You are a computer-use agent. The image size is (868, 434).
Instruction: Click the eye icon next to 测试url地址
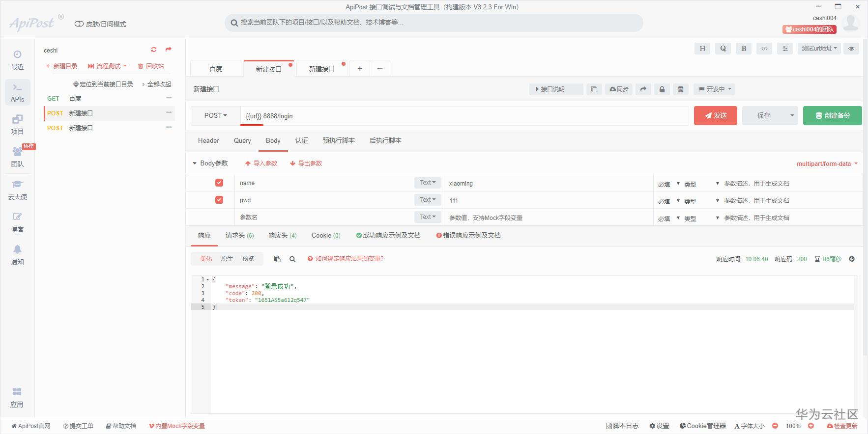(851, 49)
